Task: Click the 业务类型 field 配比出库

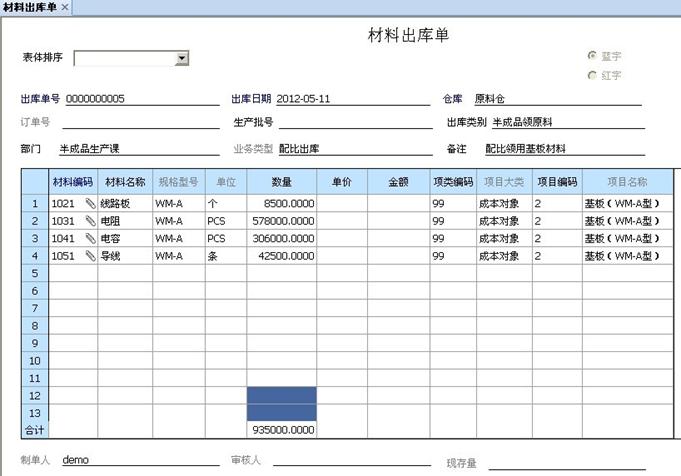Action: (x=355, y=149)
